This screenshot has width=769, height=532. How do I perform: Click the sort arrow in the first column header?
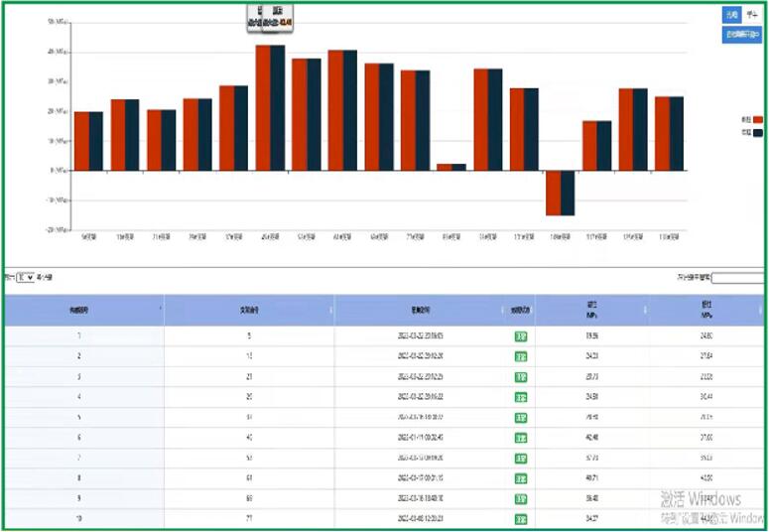coord(161,311)
